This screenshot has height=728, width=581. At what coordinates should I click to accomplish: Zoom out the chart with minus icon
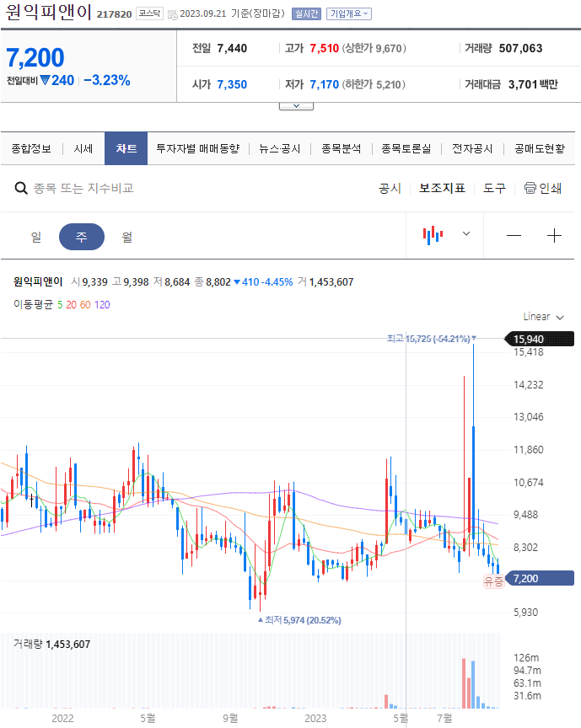click(x=514, y=236)
